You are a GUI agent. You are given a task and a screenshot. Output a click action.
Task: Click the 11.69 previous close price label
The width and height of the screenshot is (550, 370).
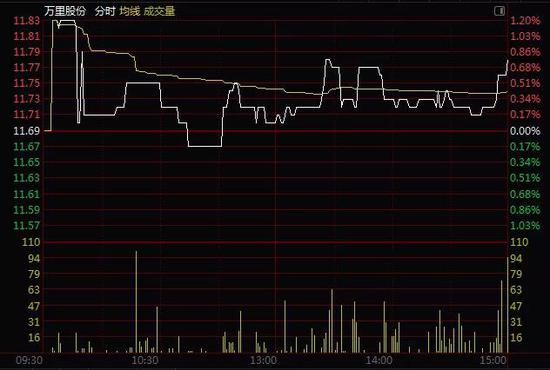tap(27, 131)
